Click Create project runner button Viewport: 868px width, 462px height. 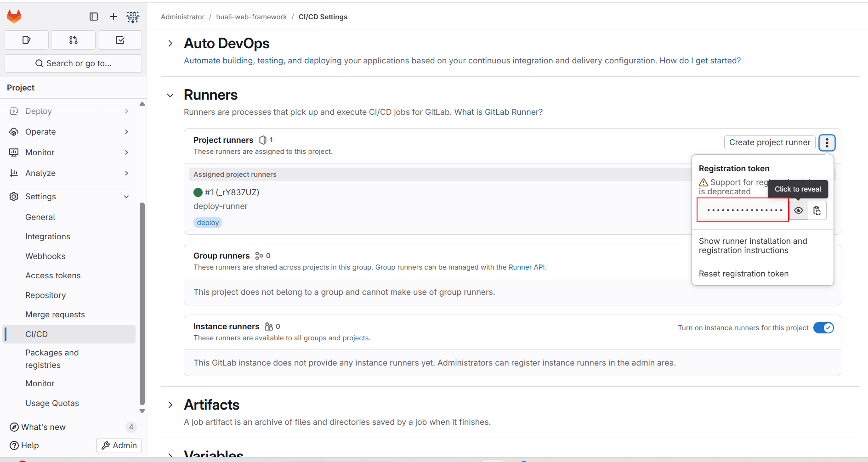(x=770, y=142)
